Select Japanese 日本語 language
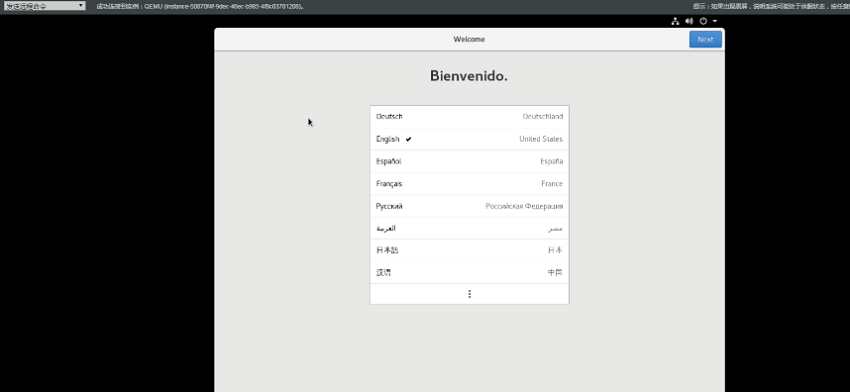This screenshot has height=392, width=850. (469, 250)
